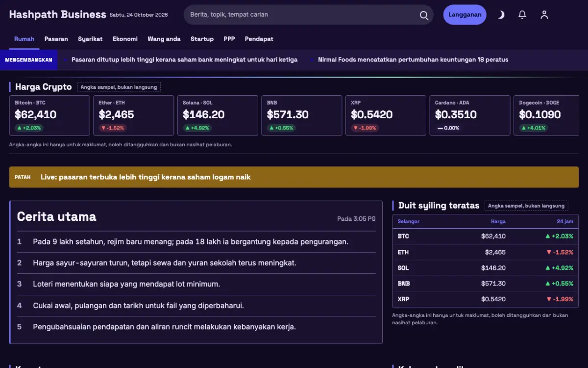This screenshot has height=368, width=588.
Task: Open story 5 about Pengubahsuaian pendapatan
Action: [196, 327]
